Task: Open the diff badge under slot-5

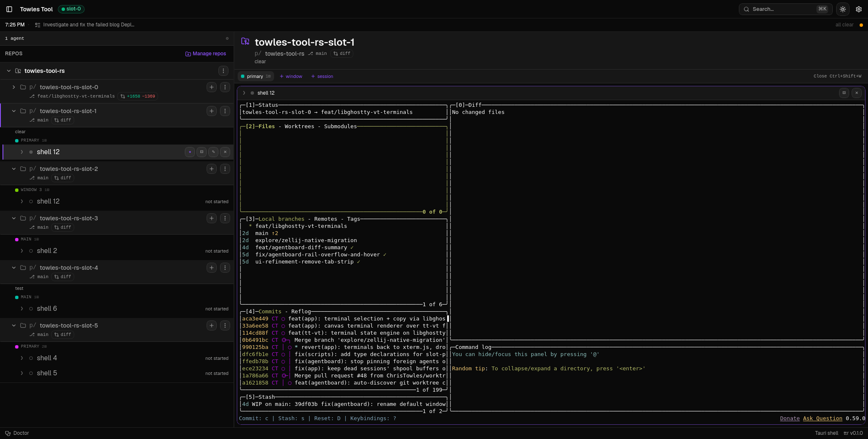Action: [62, 335]
